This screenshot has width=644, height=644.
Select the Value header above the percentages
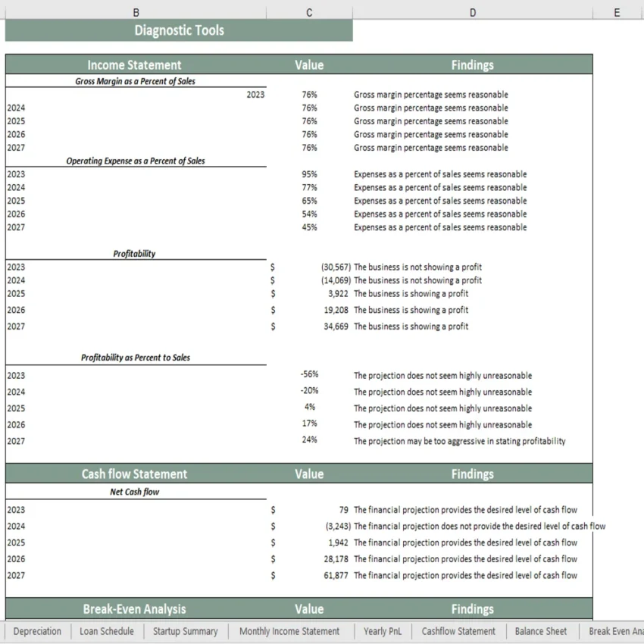(309, 64)
